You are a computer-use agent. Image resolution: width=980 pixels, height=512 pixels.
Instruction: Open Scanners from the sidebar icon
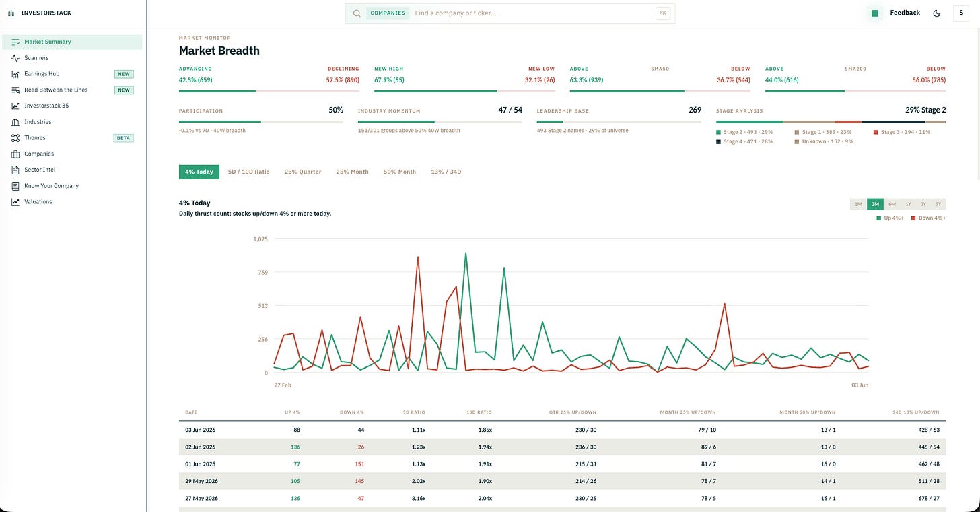15,58
